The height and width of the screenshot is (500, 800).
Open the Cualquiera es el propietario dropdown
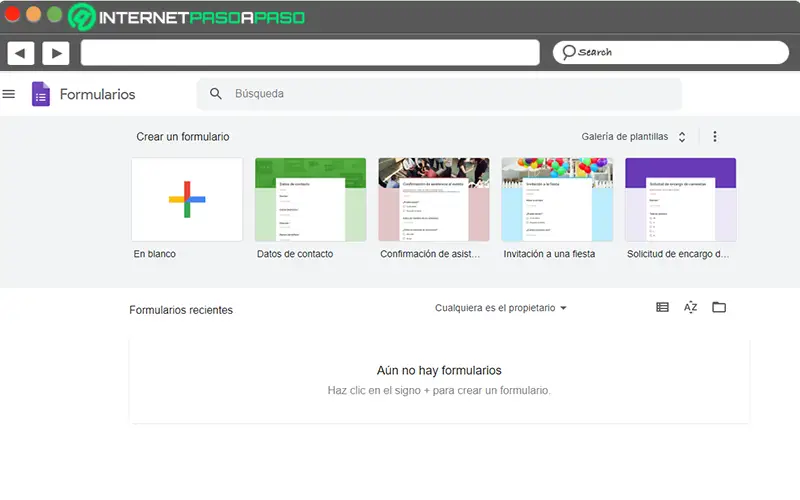(501, 308)
